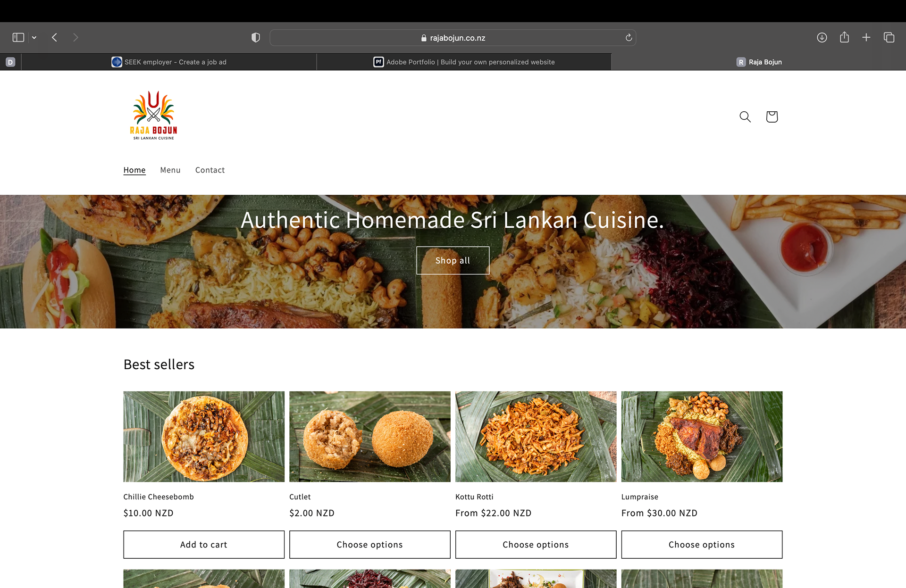Open the Lumpraise product image
This screenshot has width=906, height=588.
tap(702, 436)
